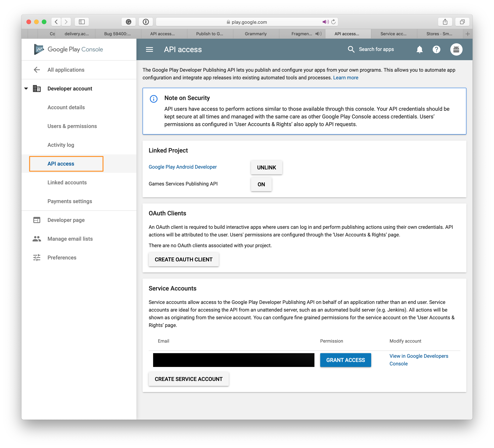Click the Google Play Android Developer link
Image resolution: width=494 pixels, height=448 pixels.
point(182,167)
